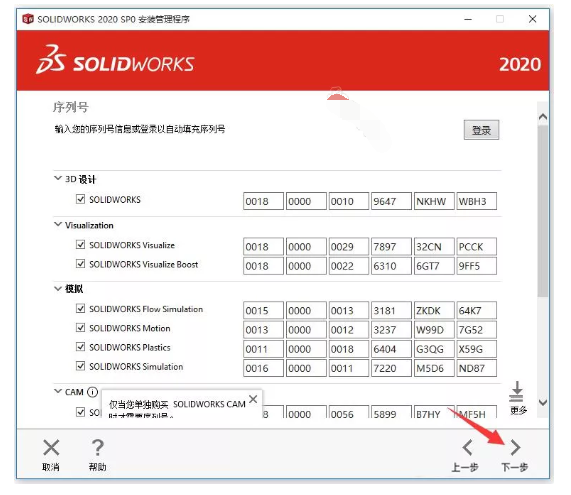This screenshot has width=571, height=495.
Task: Toggle SOLIDWORKS Simulation checkbox
Action: [80, 366]
